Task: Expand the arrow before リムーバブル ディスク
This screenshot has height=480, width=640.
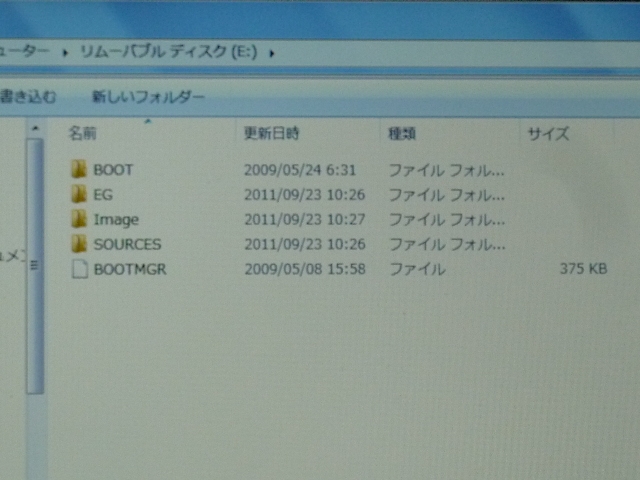Action: pyautogui.click(x=65, y=53)
